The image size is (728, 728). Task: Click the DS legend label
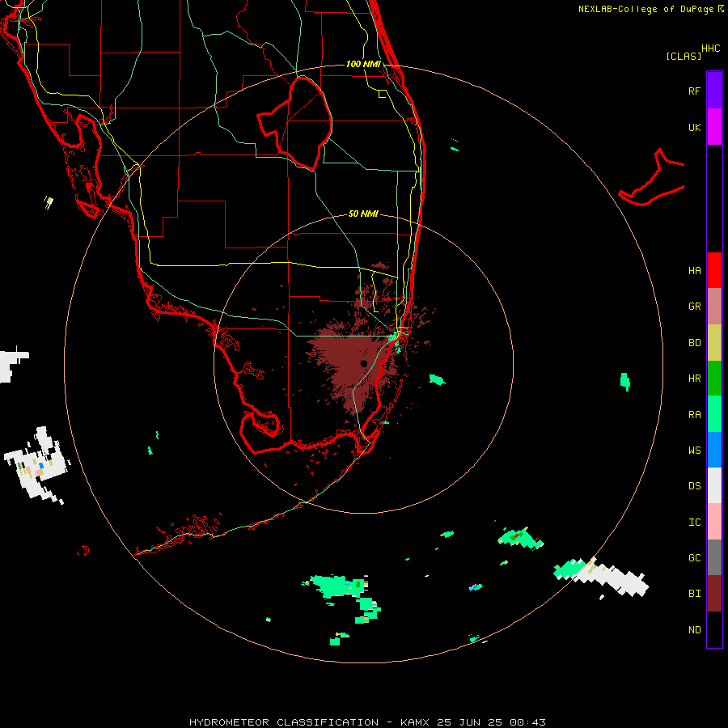coord(695,486)
